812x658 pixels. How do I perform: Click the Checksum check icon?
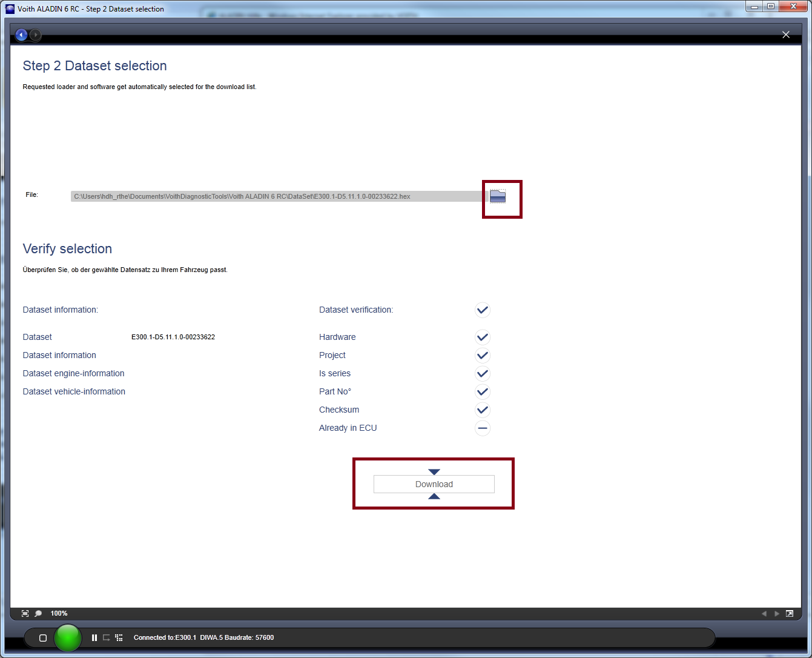click(x=482, y=410)
